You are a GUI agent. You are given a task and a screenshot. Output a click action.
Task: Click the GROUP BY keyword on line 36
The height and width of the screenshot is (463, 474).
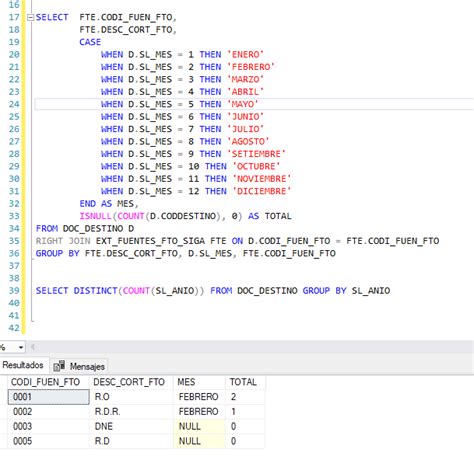57,253
